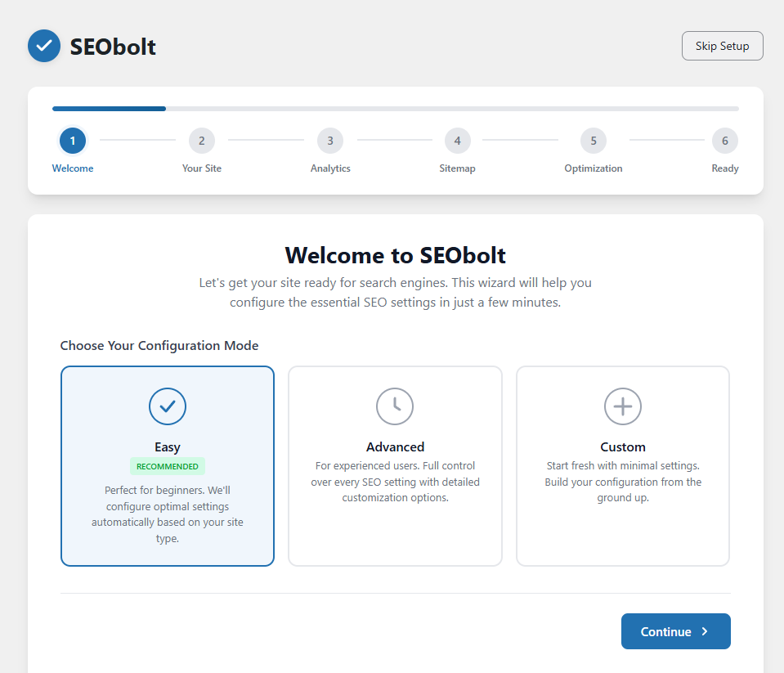Screen dimensions: 784x673
Task: Click the 'Start fresh with minimal settings' description
Action: 622,482
